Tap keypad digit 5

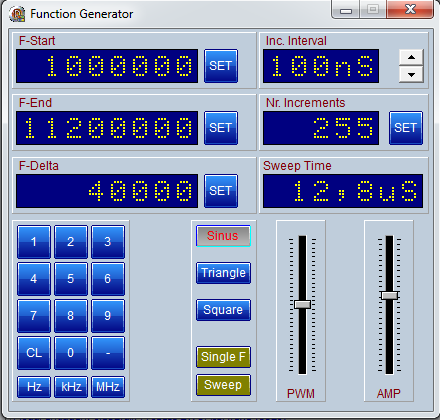[71, 279]
